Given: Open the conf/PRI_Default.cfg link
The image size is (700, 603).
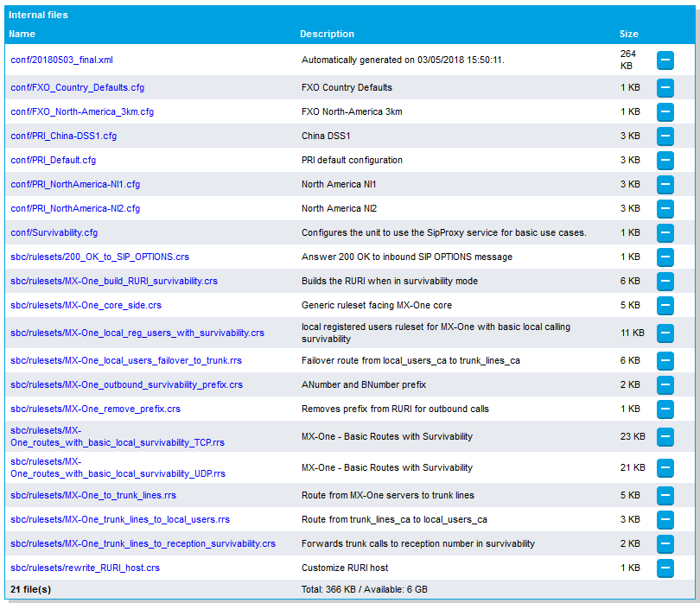Looking at the screenshot, I should [53, 160].
